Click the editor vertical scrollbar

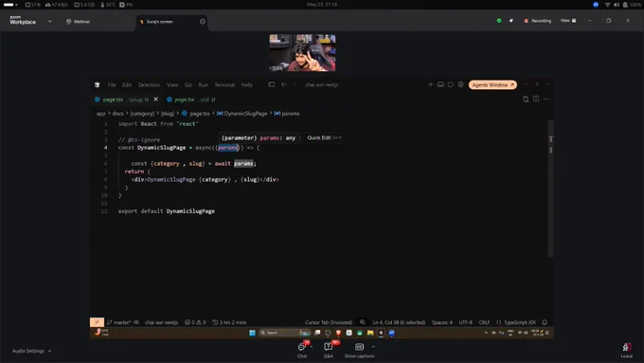coord(551,188)
